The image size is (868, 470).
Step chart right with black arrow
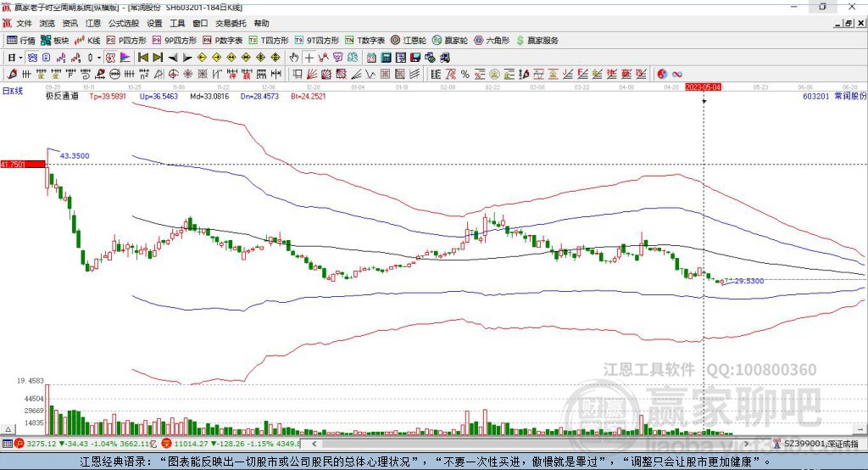tap(187, 58)
